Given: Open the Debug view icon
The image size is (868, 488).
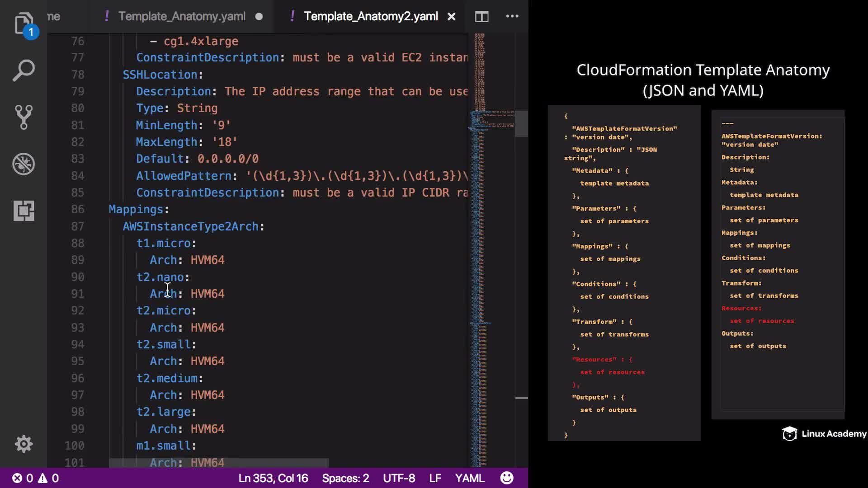Looking at the screenshot, I should (24, 164).
